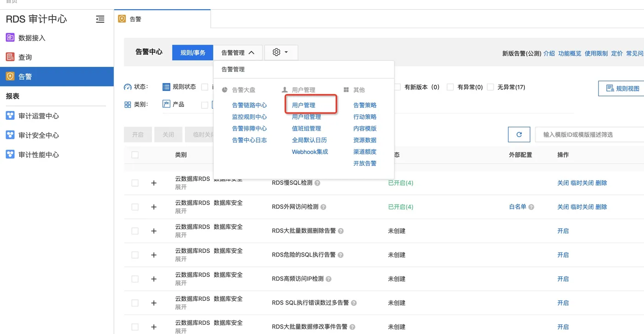Collapse the sidebar with the menu fold icon
644x334 pixels.
(100, 19)
